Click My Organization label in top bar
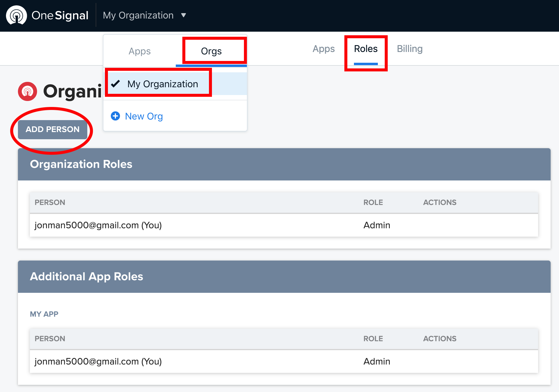This screenshot has height=392, width=559. (138, 15)
